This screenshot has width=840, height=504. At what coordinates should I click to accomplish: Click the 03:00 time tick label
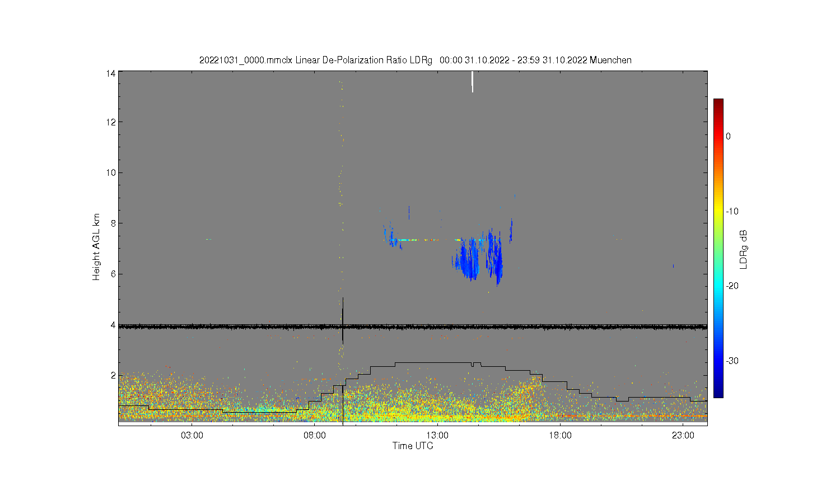(192, 436)
